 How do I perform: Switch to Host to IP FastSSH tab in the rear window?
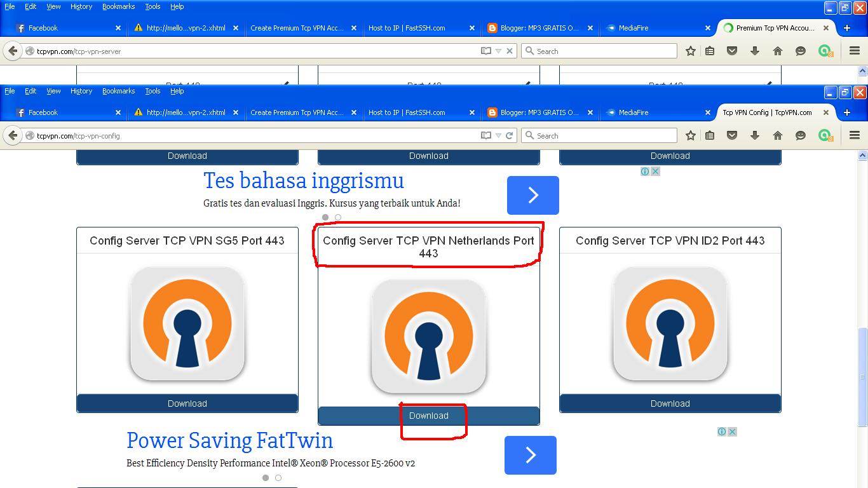(x=422, y=28)
